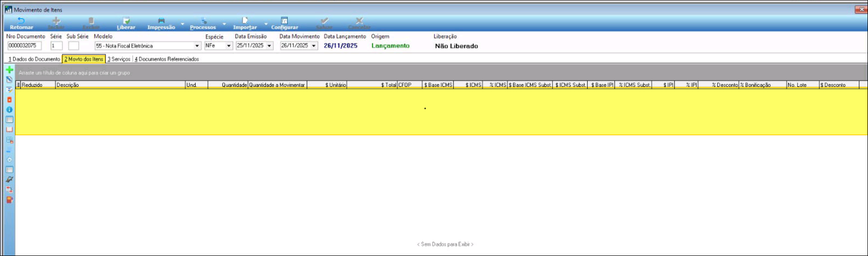Click the blue info sidebar icon
Screen dimensions: 868x256
tap(9, 110)
